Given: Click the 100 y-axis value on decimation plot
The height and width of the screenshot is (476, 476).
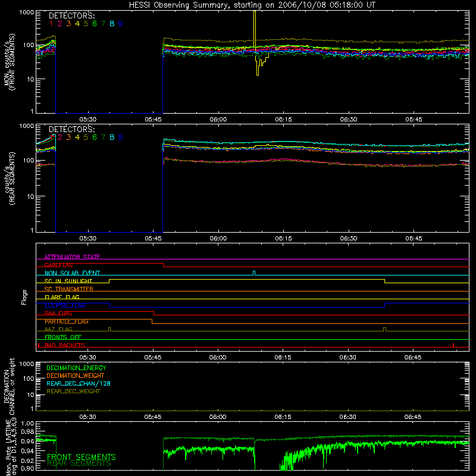Looking at the screenshot, I should point(29,378).
